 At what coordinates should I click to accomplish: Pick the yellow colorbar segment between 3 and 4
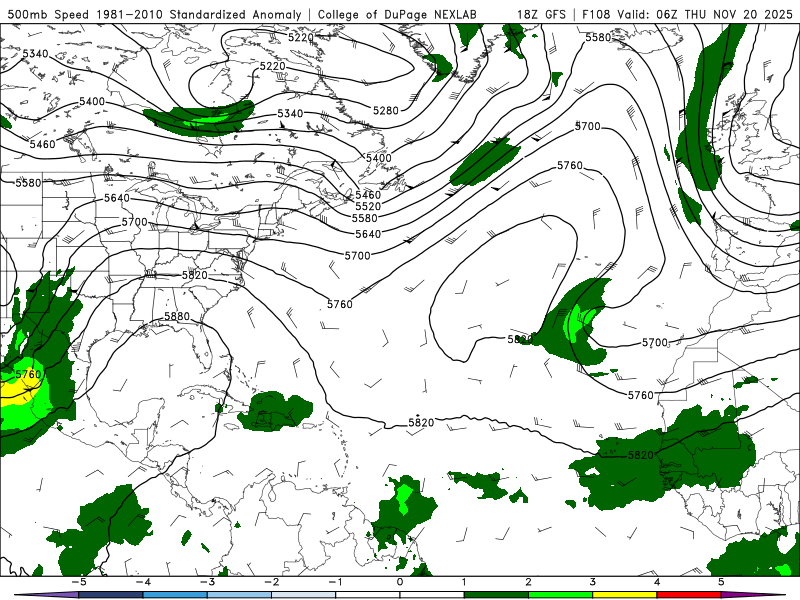(625, 595)
